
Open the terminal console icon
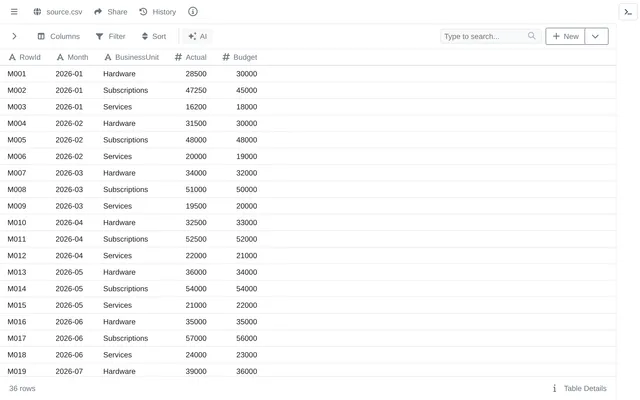[x=628, y=12]
